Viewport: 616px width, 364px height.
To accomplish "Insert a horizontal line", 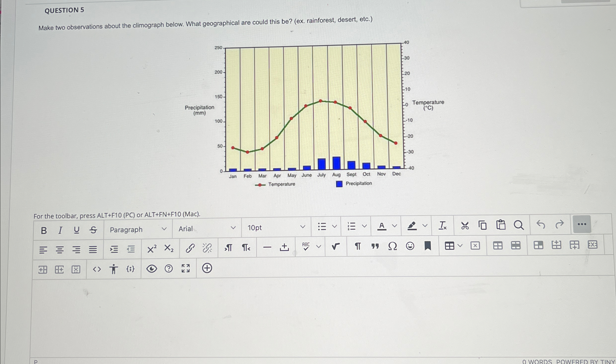I will (267, 247).
